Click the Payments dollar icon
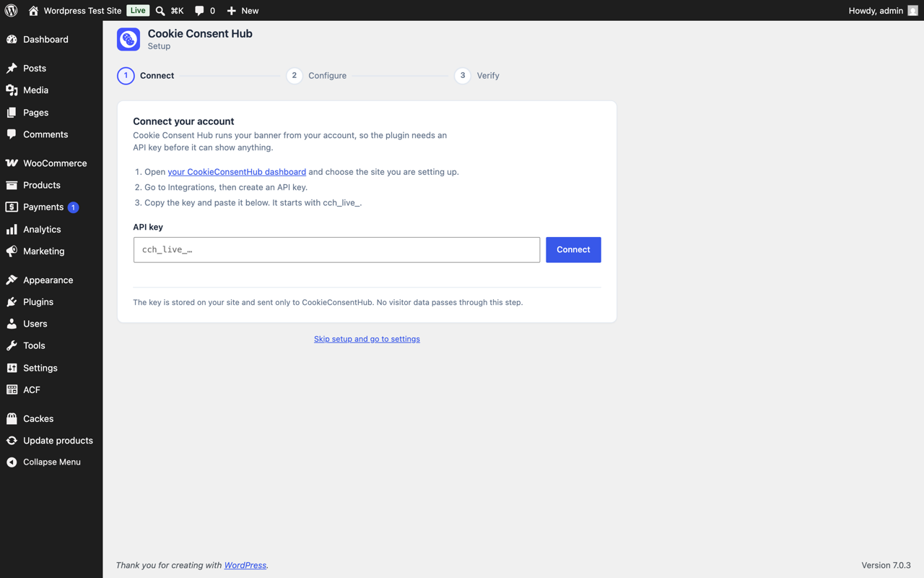Image resolution: width=924 pixels, height=578 pixels. [x=12, y=207]
